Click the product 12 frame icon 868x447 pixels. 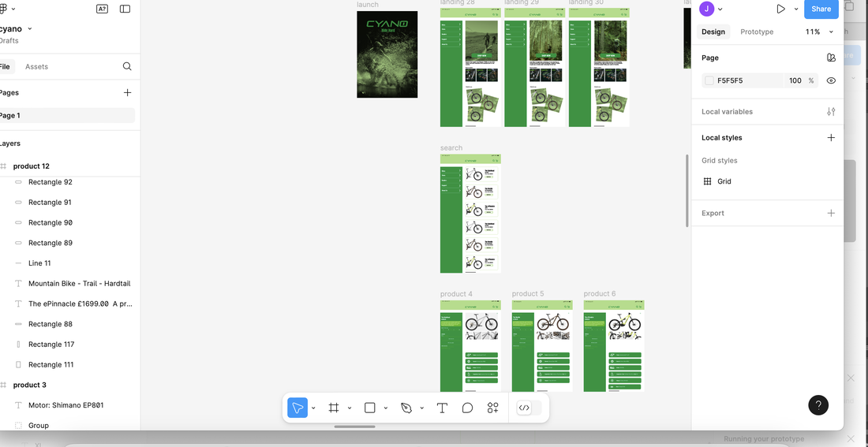point(3,166)
